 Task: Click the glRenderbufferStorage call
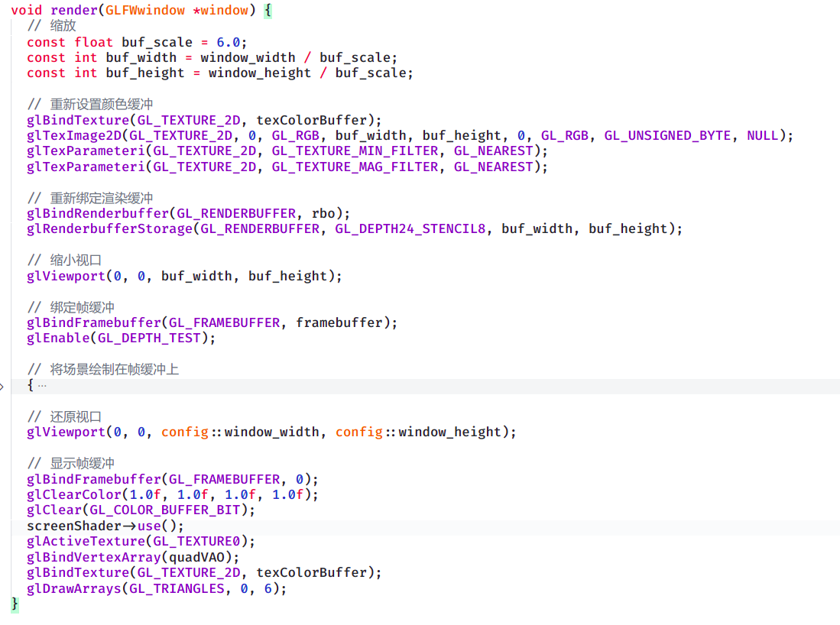110,229
